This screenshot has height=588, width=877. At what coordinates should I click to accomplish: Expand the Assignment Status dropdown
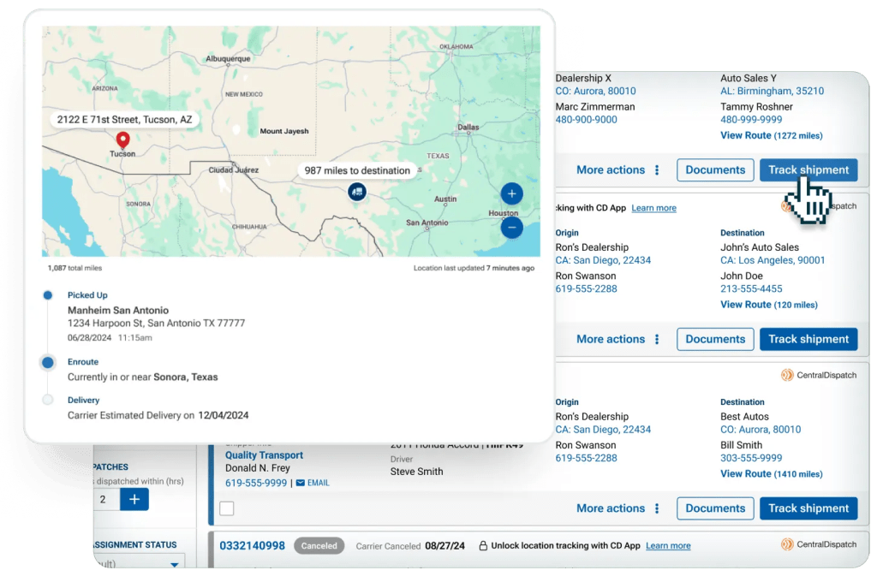coord(175,564)
